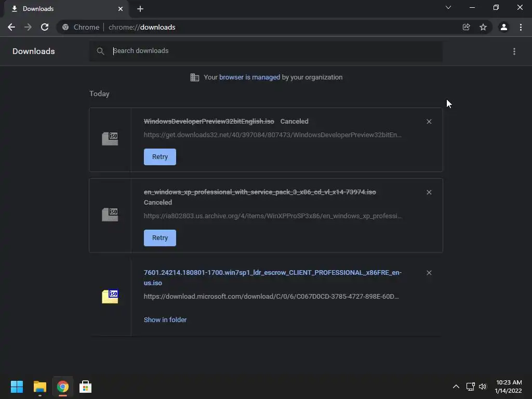Bookmark this tab with the star icon
The height and width of the screenshot is (399, 532).
point(483,27)
